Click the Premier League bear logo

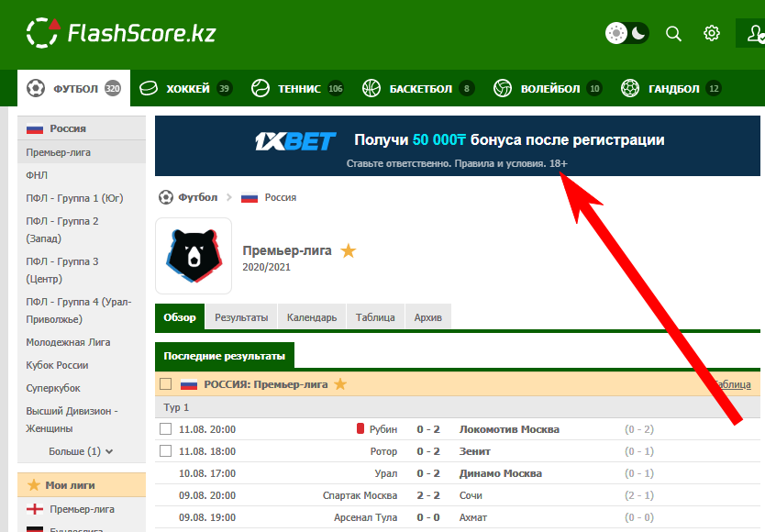pos(194,256)
